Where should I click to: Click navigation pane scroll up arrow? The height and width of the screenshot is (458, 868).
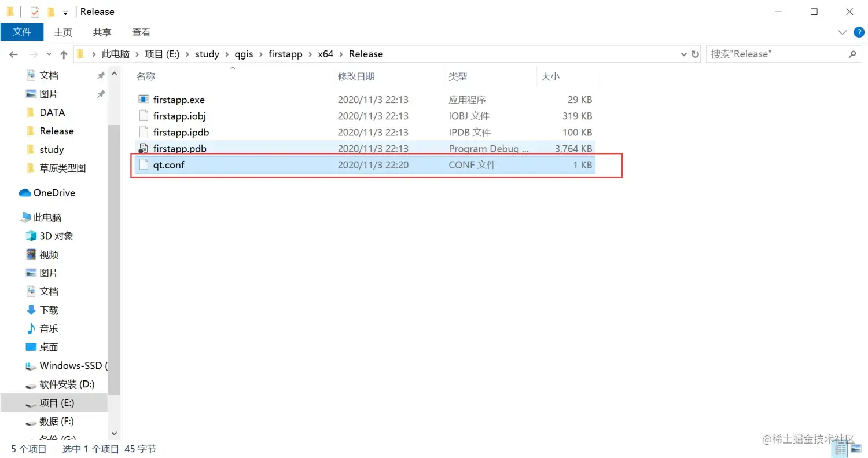tap(114, 74)
